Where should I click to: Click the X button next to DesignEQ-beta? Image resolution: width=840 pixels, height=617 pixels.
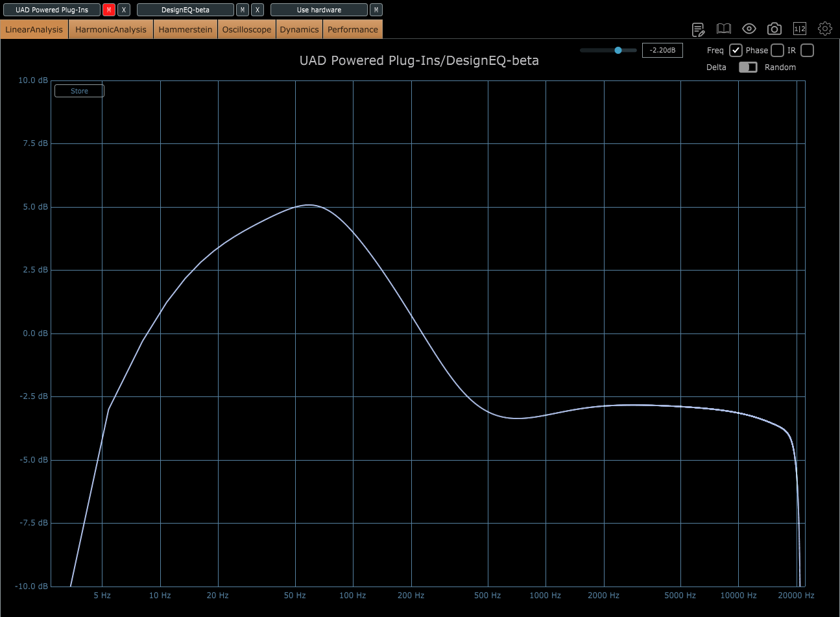coord(258,10)
